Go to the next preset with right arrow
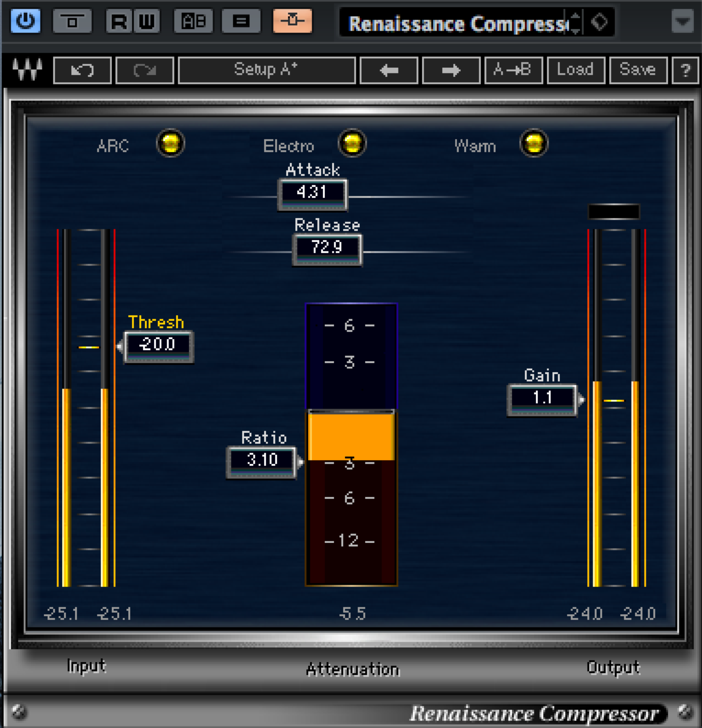 point(451,70)
